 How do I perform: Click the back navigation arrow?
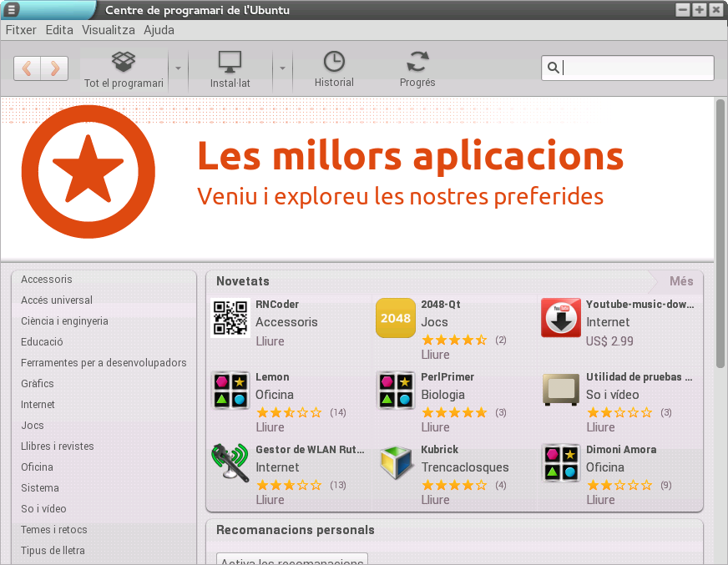point(28,68)
